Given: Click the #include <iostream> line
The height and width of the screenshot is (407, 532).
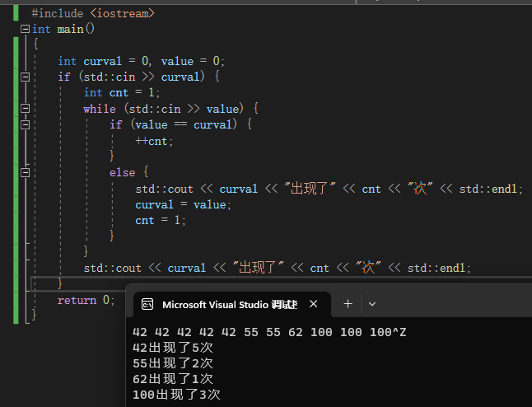Looking at the screenshot, I should (92, 13).
